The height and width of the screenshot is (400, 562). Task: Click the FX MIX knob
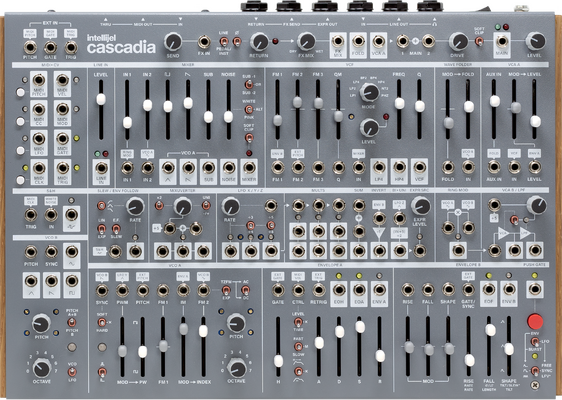(306, 41)
